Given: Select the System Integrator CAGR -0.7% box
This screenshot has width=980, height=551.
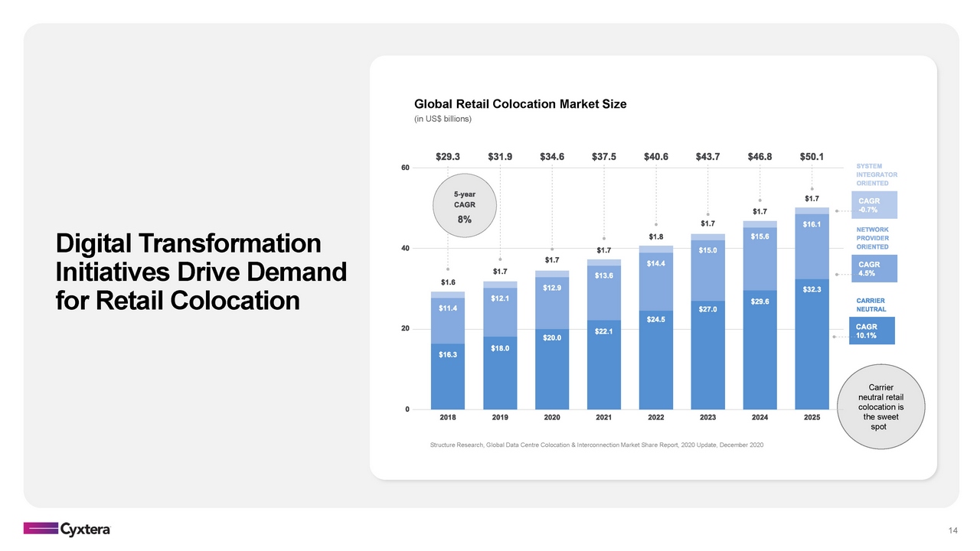Looking at the screenshot, I should point(872,205).
